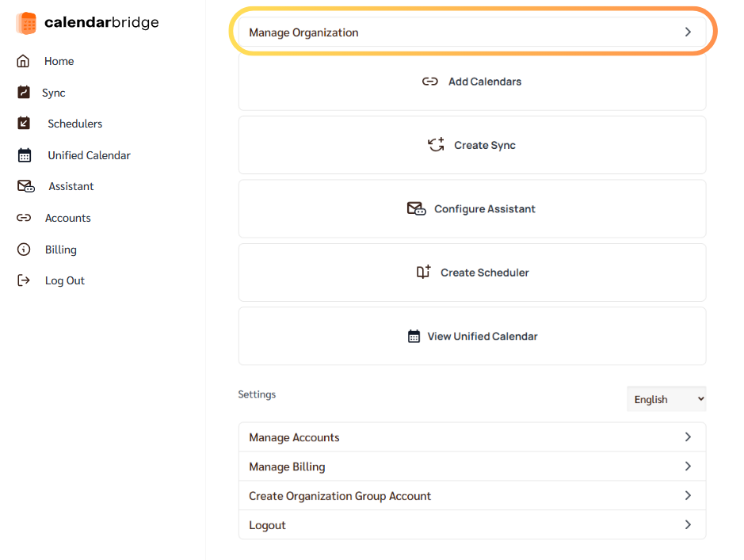Go to Sync in the sidebar
This screenshot has height=560, width=744.
[54, 93]
